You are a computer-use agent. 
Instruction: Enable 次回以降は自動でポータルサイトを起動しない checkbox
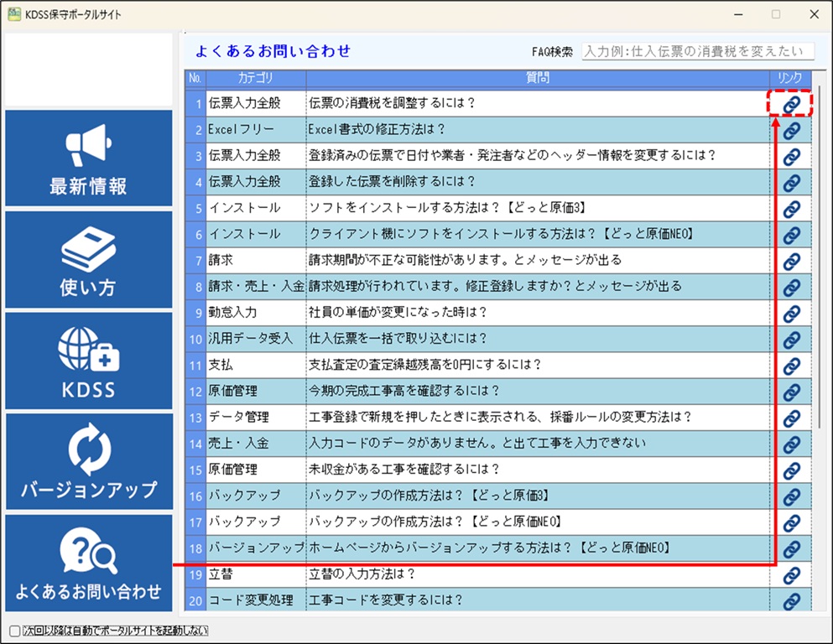14,631
